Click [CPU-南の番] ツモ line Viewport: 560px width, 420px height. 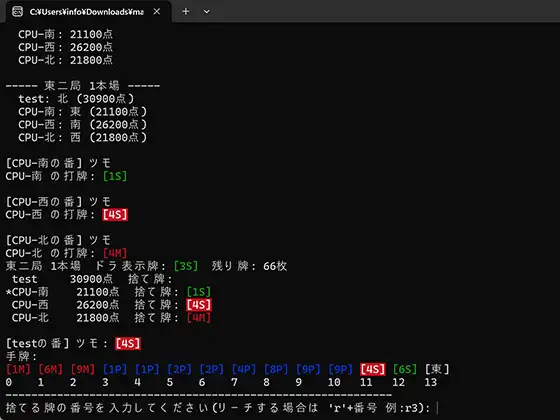pos(59,163)
